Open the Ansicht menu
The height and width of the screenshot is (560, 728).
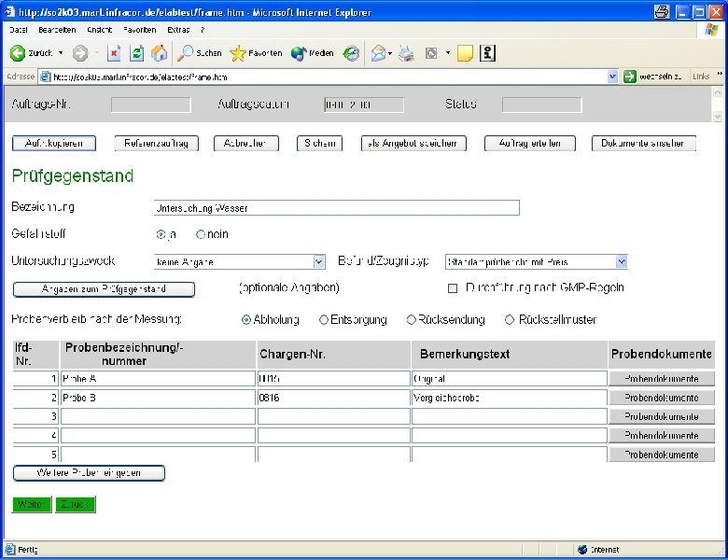click(x=100, y=30)
